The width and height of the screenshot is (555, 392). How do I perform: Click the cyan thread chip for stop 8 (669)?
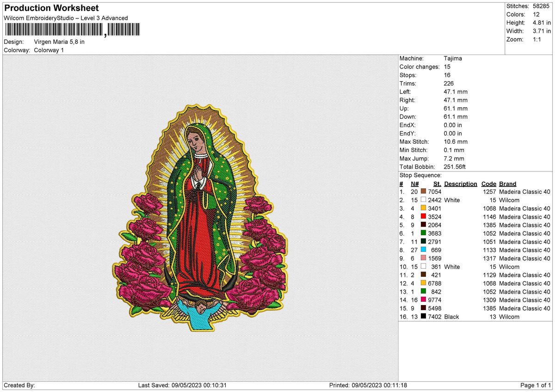pyautogui.click(x=423, y=250)
